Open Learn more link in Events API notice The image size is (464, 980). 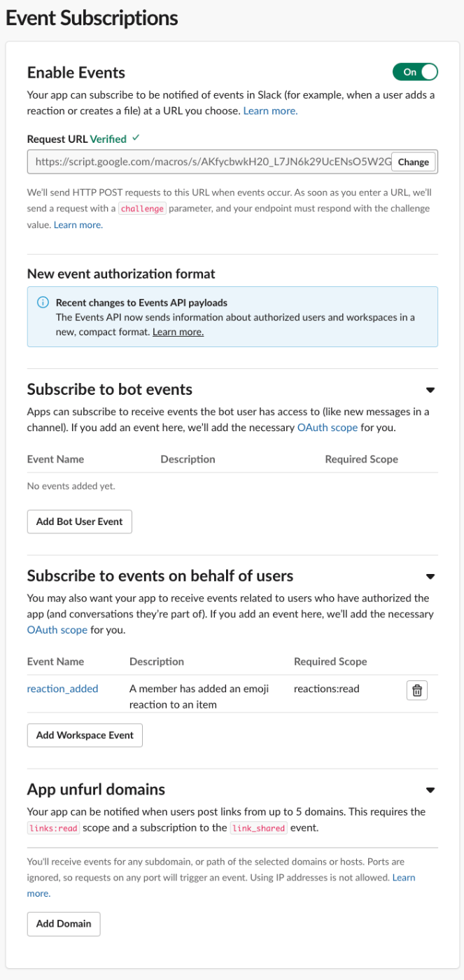tap(178, 332)
